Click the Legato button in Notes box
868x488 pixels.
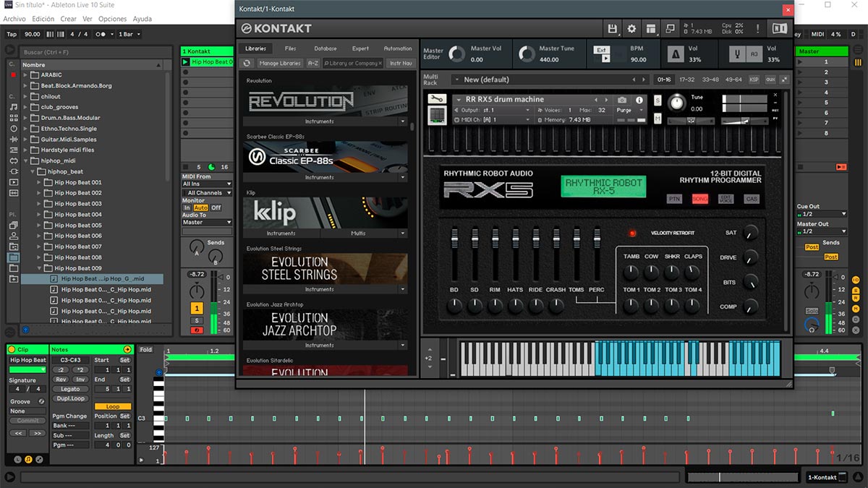click(70, 389)
